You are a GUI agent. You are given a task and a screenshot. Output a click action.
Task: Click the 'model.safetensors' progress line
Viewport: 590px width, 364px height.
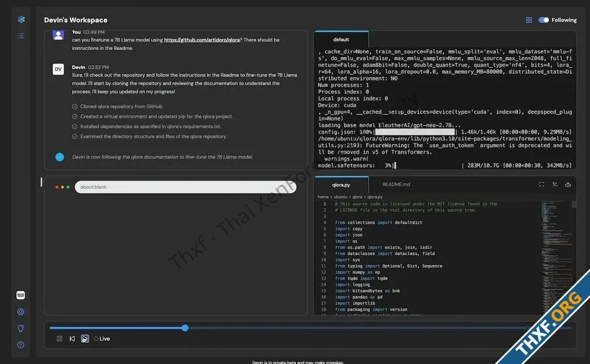click(x=445, y=165)
